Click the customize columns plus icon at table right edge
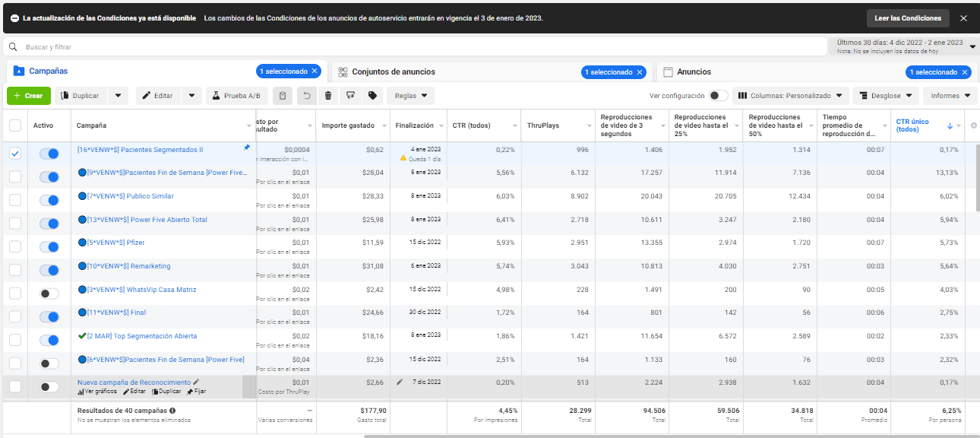Screen dimensions: 980x438 coord(974,125)
